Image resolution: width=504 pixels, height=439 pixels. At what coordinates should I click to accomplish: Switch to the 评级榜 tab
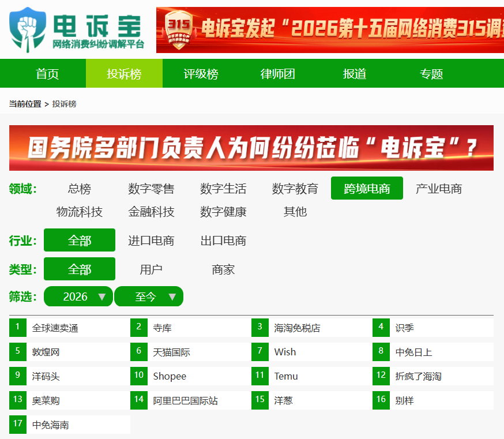[x=201, y=74]
